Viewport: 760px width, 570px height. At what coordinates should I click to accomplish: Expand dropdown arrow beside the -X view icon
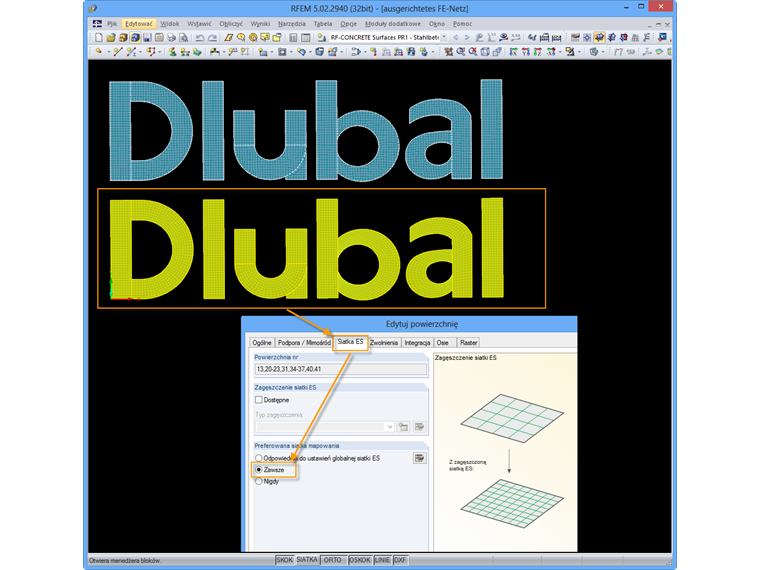coord(560,51)
